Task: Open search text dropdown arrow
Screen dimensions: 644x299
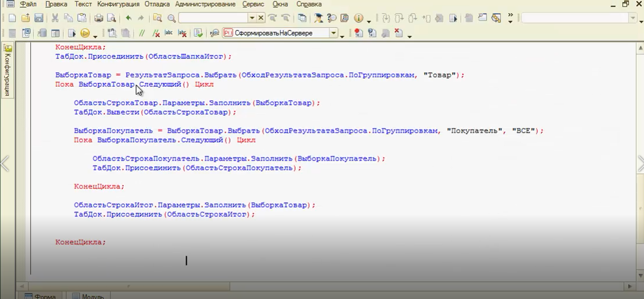Action: click(252, 18)
